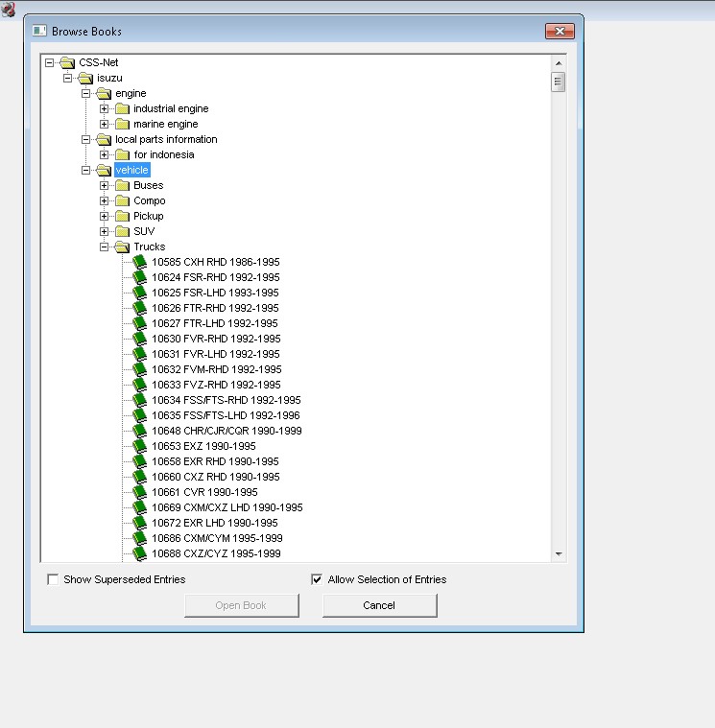Select local parts information label
The image size is (715, 728).
pyautogui.click(x=166, y=139)
